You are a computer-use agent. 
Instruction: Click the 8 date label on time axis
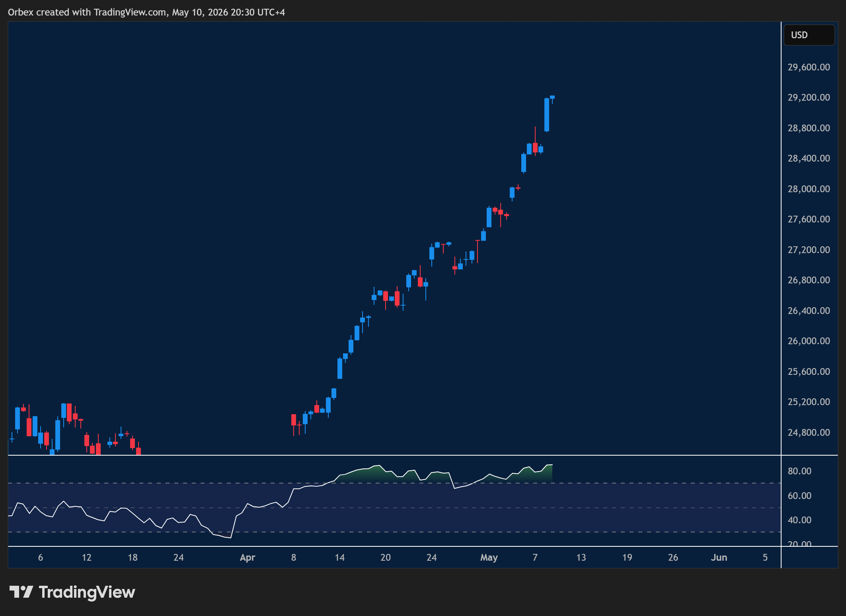(293, 558)
